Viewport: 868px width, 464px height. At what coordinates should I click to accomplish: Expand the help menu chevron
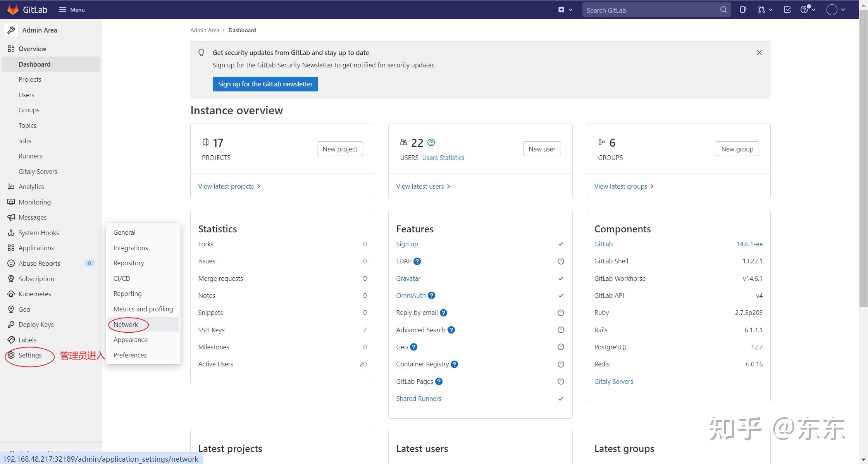pos(814,9)
